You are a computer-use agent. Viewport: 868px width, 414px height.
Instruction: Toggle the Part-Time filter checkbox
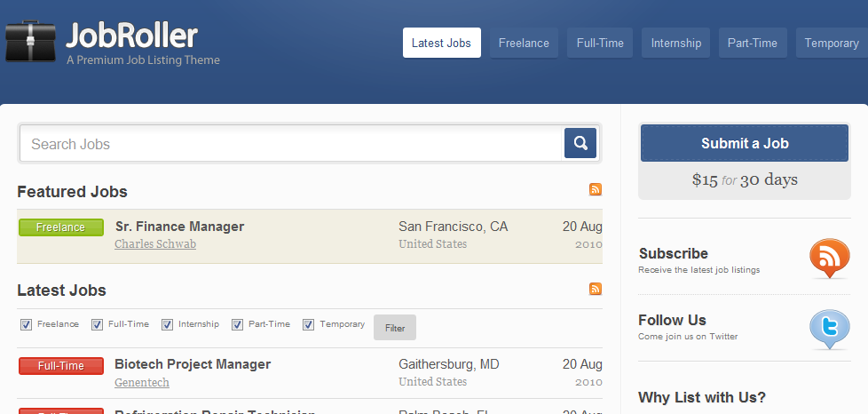pyautogui.click(x=238, y=325)
